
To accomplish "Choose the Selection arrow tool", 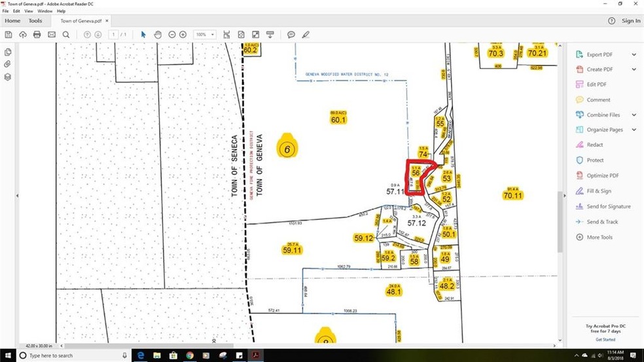I will coord(143,35).
